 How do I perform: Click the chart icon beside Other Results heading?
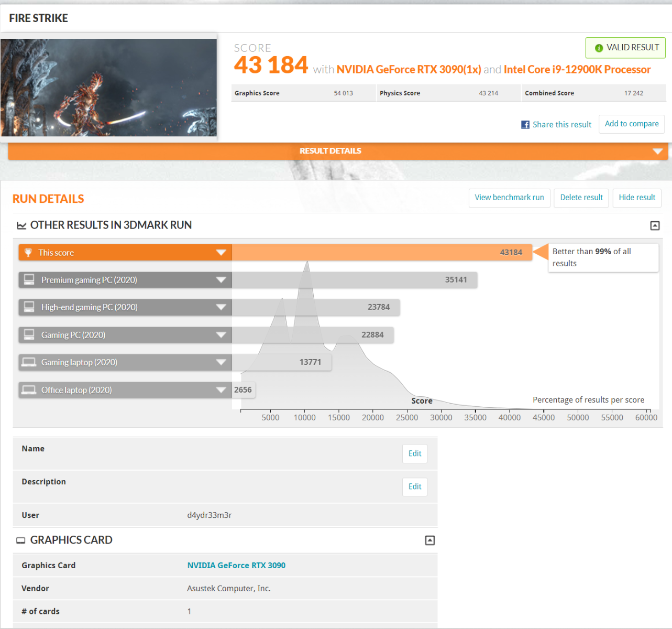21,225
